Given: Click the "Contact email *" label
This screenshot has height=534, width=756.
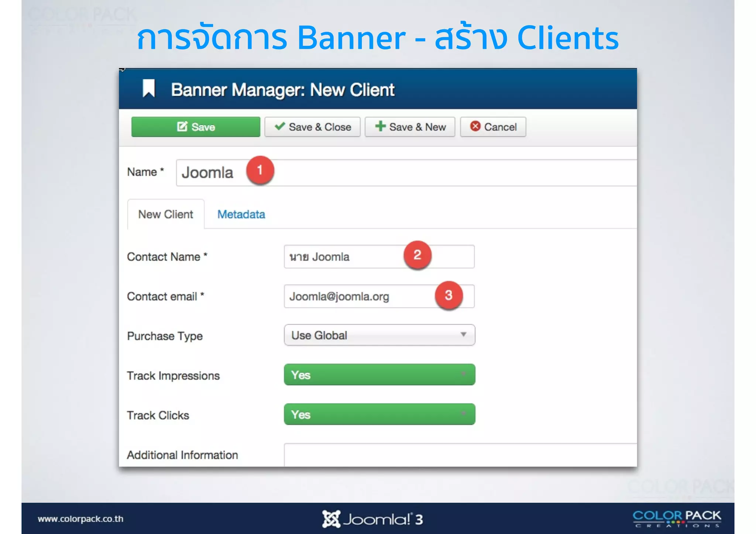Looking at the screenshot, I should click(x=165, y=296).
